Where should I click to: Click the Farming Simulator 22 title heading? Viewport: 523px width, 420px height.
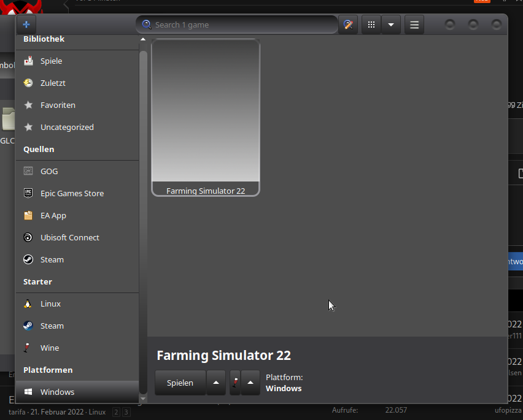[224, 356]
